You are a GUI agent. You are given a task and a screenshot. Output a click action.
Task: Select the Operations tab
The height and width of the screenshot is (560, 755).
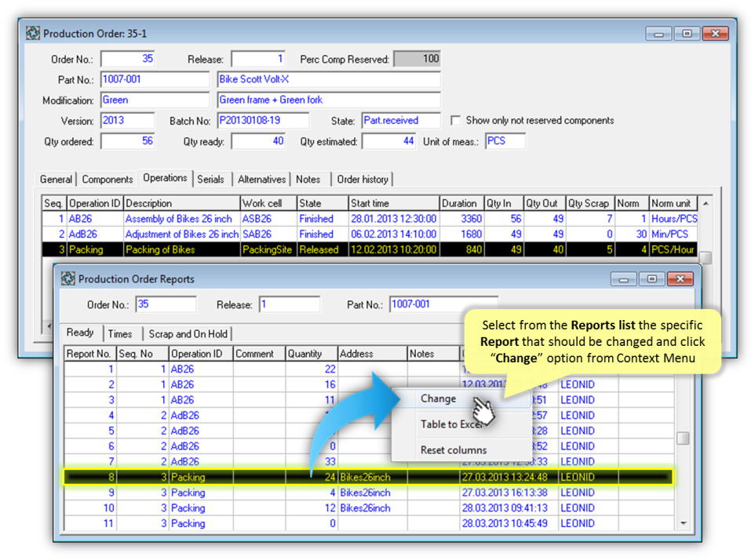click(x=165, y=178)
